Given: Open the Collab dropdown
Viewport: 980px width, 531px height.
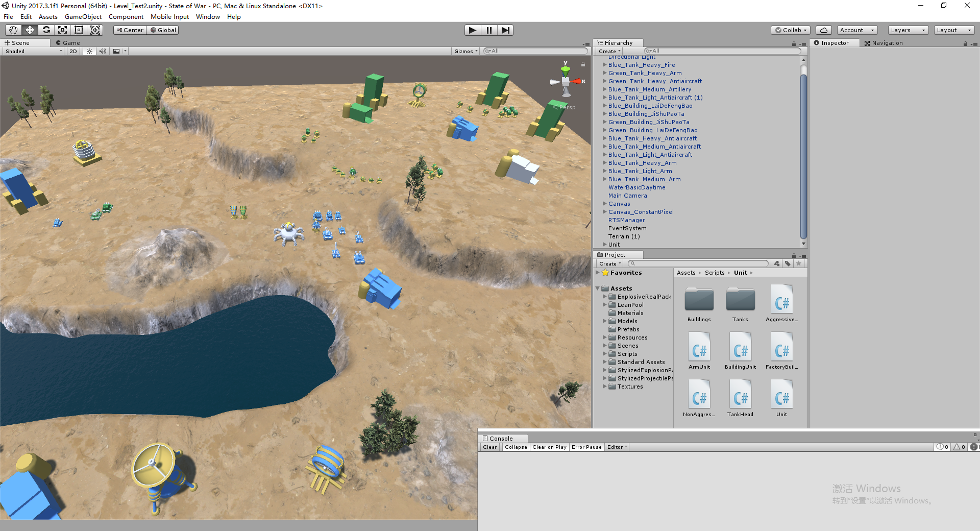Looking at the screenshot, I should click(x=791, y=30).
